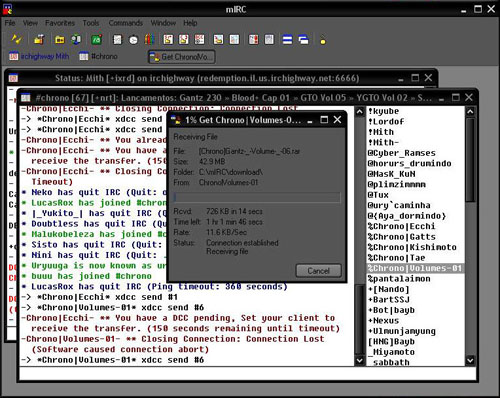This screenshot has width=500, height=398.
Task: Click the DCC transfer progress bar
Action: (257, 197)
